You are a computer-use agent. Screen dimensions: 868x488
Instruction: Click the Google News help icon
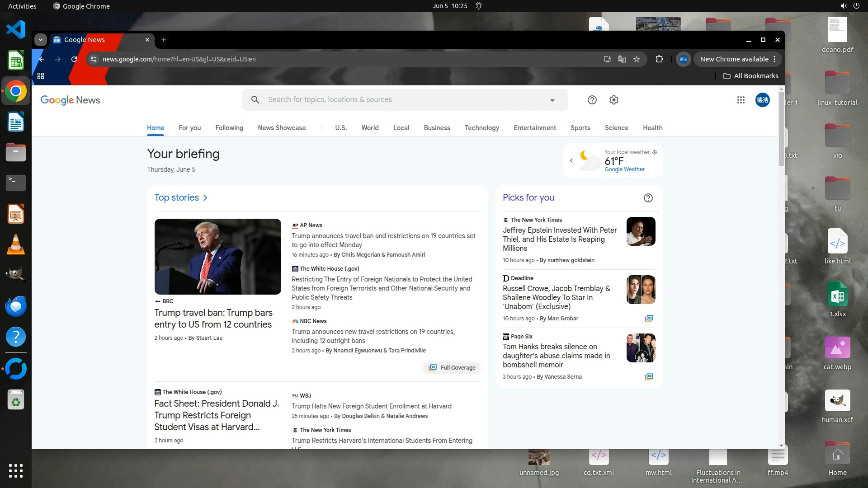tap(592, 100)
